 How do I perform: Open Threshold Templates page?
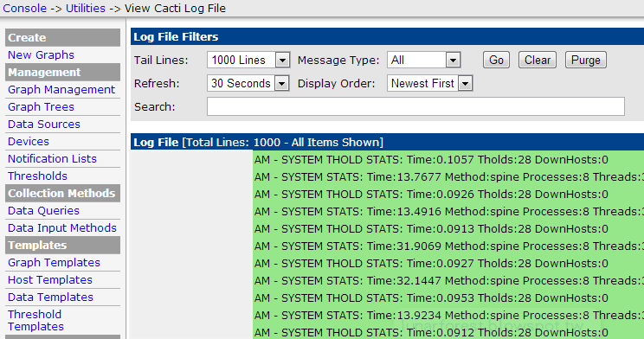[x=35, y=320]
